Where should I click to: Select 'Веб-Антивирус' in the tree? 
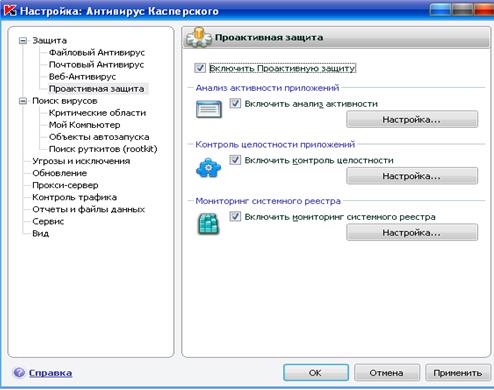pos(82,77)
